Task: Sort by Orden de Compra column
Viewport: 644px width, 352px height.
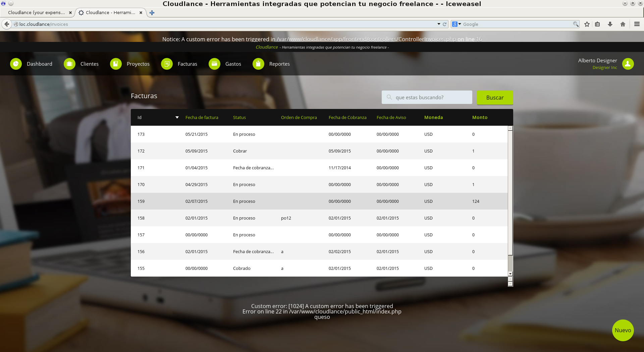Action: pos(299,117)
